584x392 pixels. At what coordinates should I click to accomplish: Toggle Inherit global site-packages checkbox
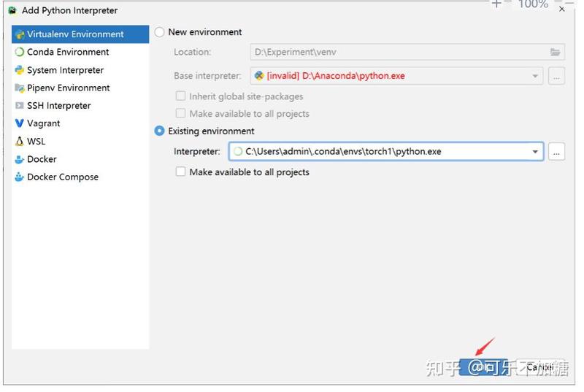(180, 96)
